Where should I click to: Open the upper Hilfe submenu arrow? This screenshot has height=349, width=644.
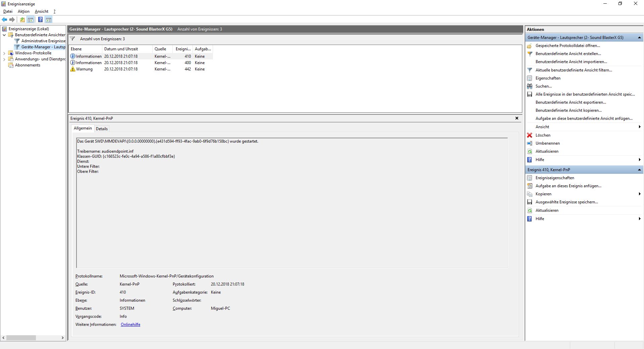pos(640,160)
